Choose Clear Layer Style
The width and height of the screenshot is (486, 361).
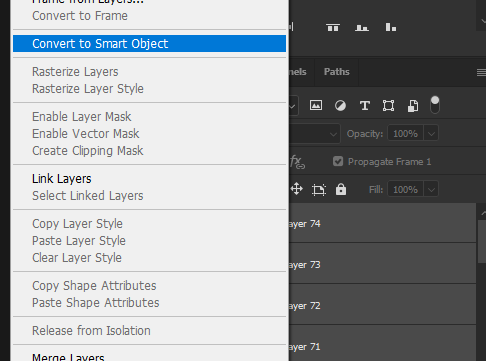point(149,258)
